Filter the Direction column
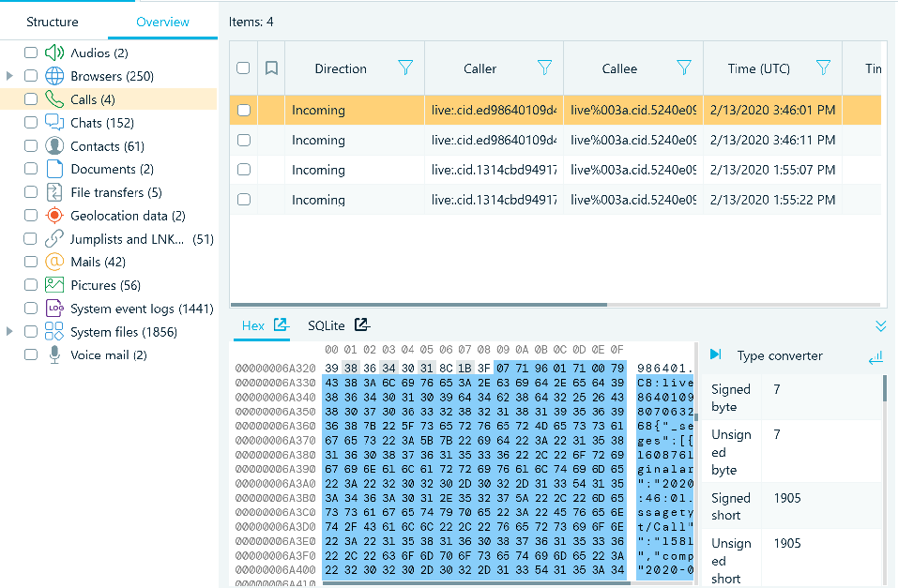 click(405, 68)
